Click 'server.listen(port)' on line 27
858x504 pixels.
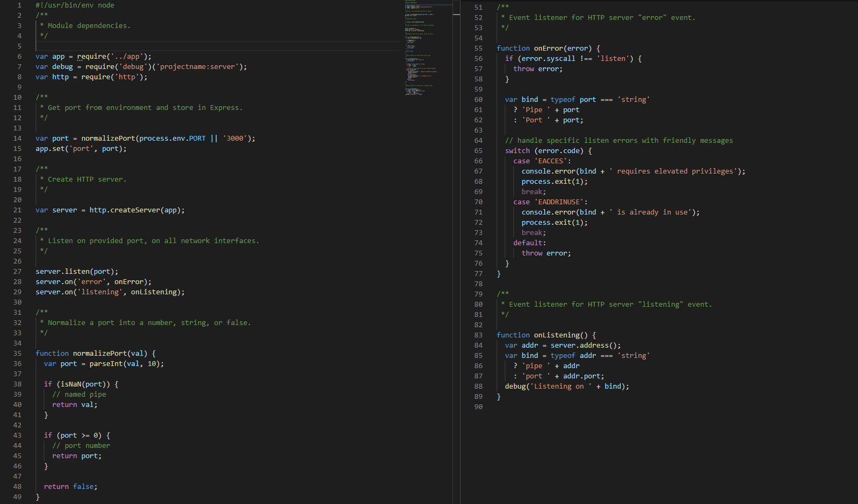click(x=75, y=271)
